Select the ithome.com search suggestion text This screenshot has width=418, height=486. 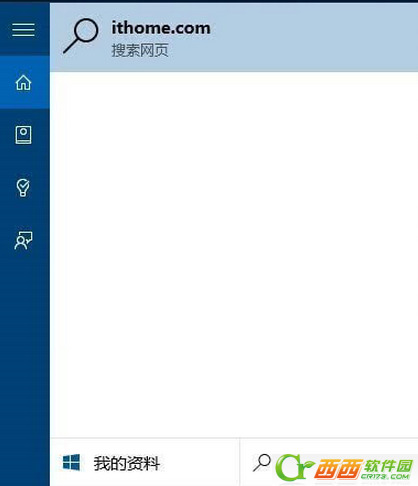point(161,28)
